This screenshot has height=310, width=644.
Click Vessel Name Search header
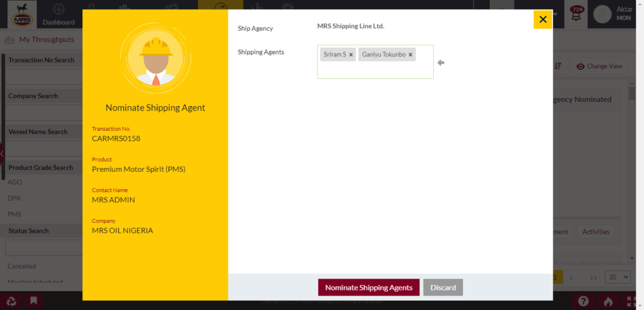tap(38, 132)
